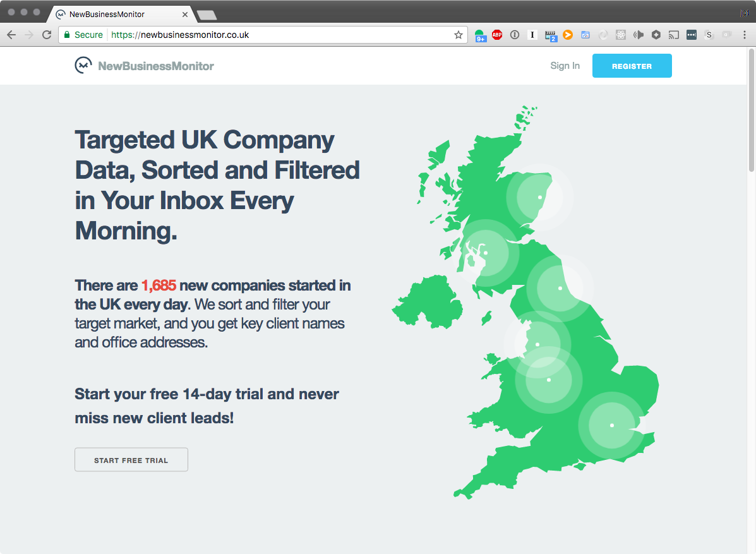
Task: Click the Northern Ireland map region
Action: click(x=427, y=303)
